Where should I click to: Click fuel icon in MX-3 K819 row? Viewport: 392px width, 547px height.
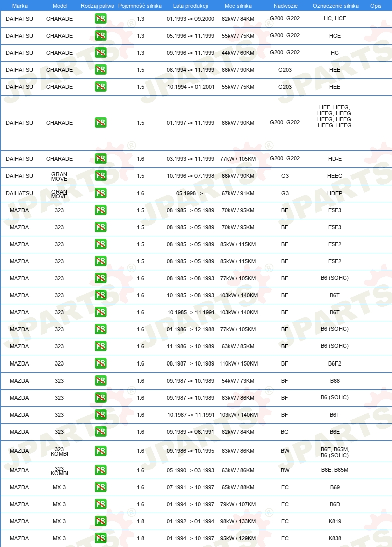click(x=100, y=521)
